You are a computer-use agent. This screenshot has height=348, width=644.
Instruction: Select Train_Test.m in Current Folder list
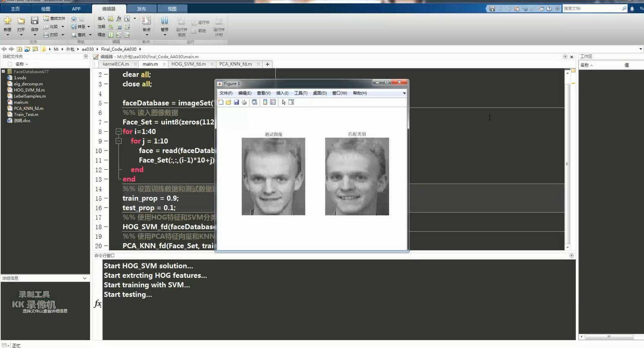click(x=26, y=115)
